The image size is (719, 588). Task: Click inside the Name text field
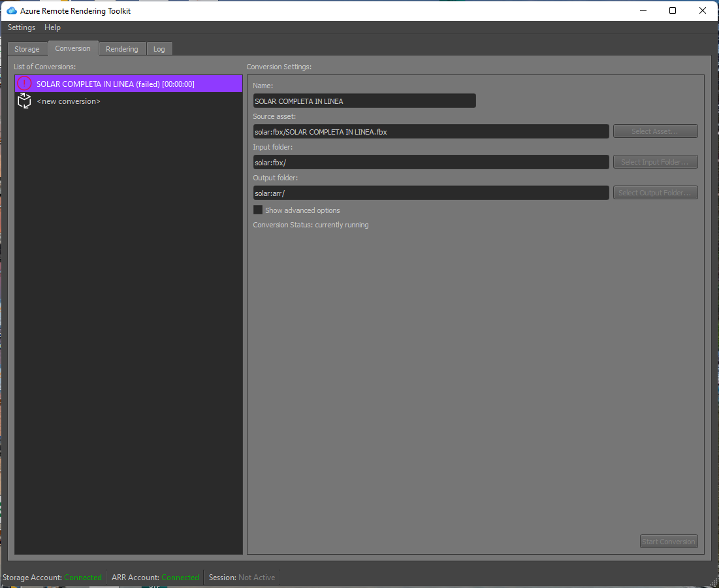(x=364, y=101)
